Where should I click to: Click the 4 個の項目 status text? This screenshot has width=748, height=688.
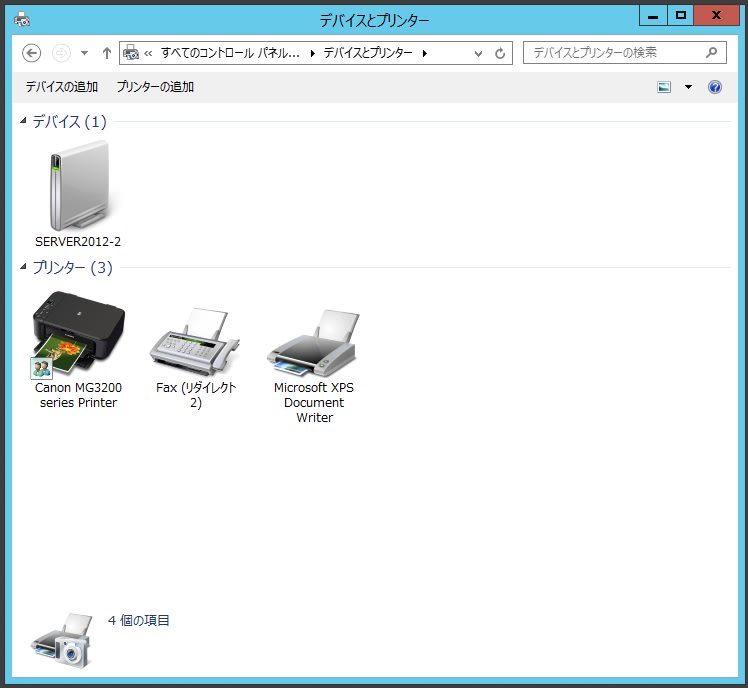(138, 620)
